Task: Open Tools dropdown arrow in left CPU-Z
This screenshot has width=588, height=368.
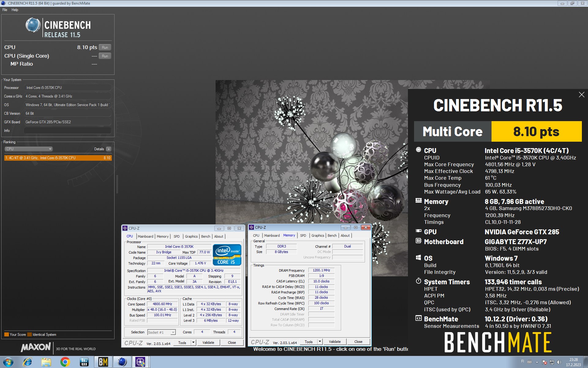Action: (x=193, y=343)
